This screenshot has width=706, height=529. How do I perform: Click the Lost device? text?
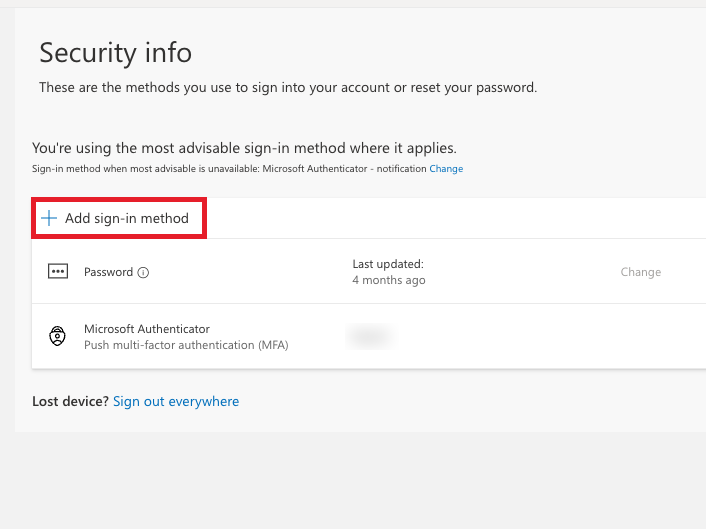[x=70, y=401]
